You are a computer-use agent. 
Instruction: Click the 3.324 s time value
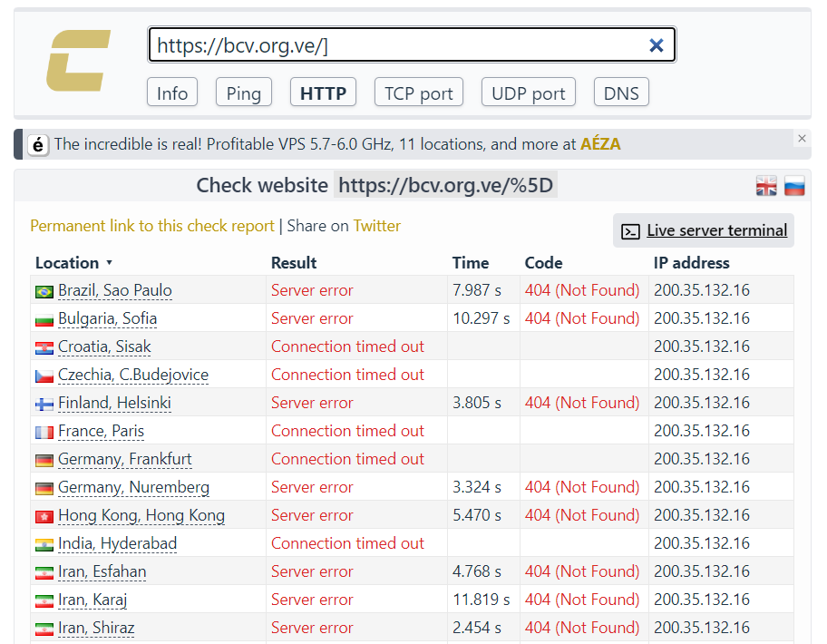coord(477,487)
